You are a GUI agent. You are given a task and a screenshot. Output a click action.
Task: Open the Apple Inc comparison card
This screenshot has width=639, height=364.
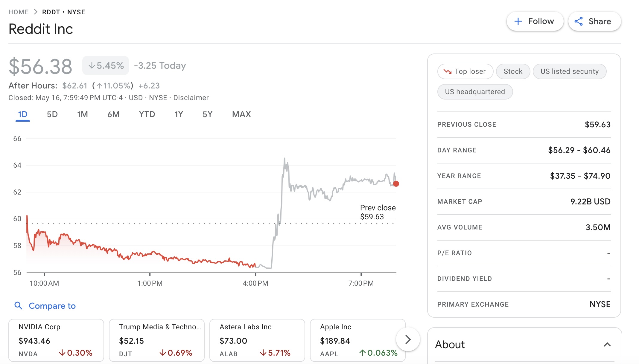pos(358,340)
